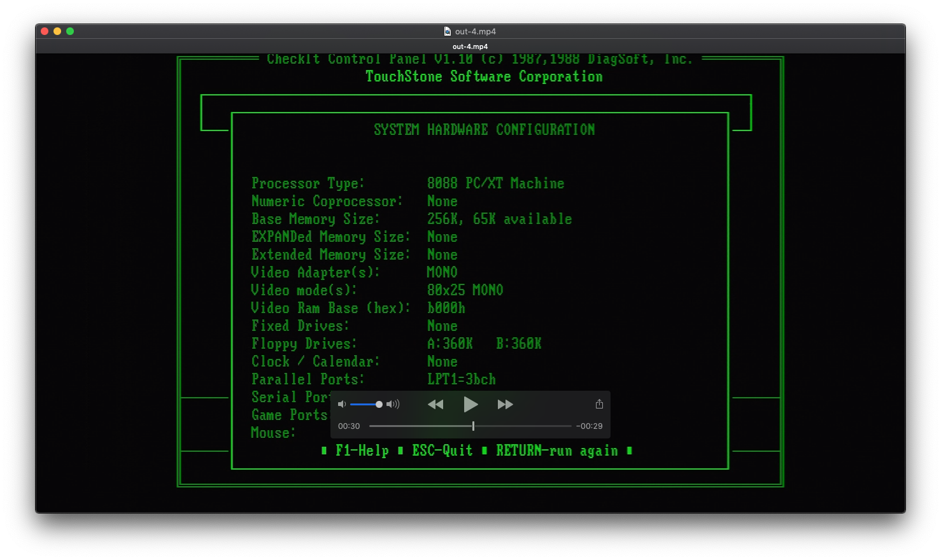Click the Video Ram Base (hex) label

(x=331, y=308)
